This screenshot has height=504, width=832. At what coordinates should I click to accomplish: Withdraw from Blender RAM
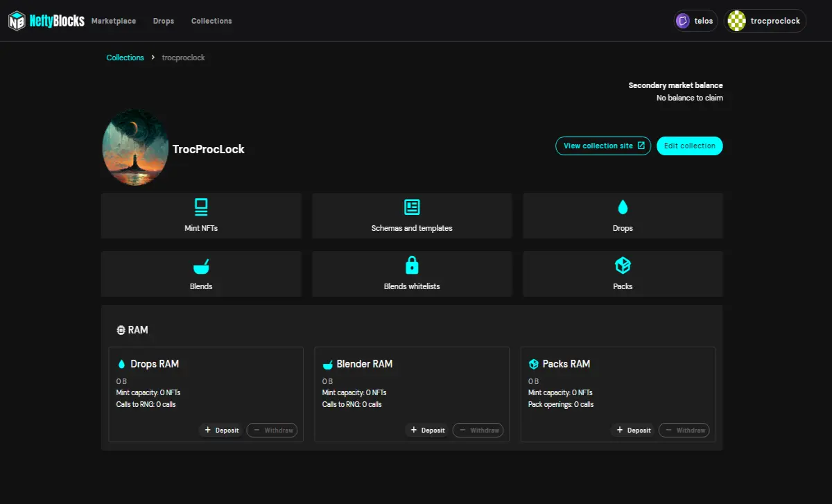478,430
